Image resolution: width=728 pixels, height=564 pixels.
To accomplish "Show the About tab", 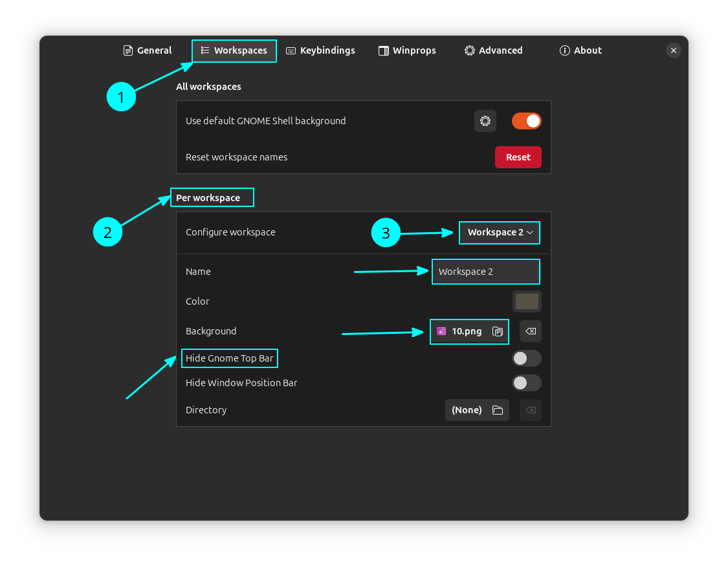I will [x=580, y=50].
